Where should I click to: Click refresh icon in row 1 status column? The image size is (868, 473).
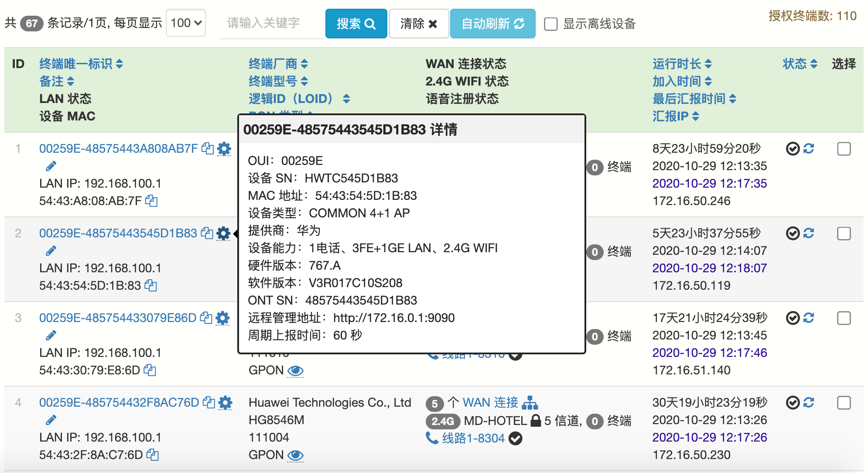click(x=809, y=149)
